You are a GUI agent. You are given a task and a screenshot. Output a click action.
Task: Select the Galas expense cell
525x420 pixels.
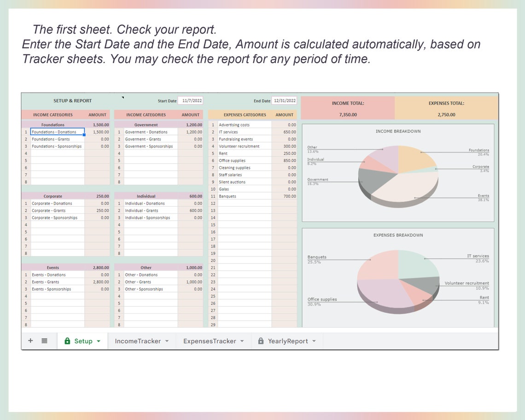pos(245,189)
